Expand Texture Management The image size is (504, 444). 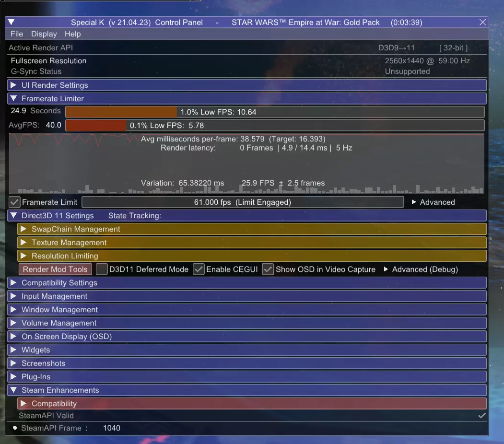252,243
